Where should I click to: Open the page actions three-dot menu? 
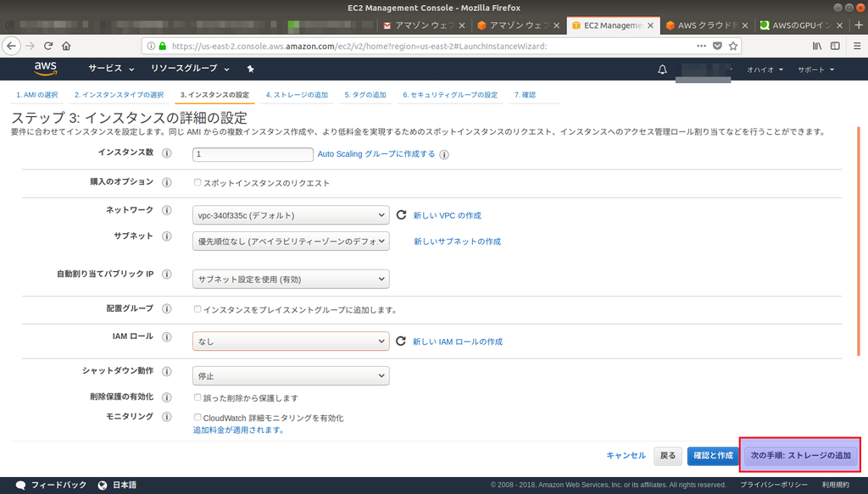coord(701,46)
